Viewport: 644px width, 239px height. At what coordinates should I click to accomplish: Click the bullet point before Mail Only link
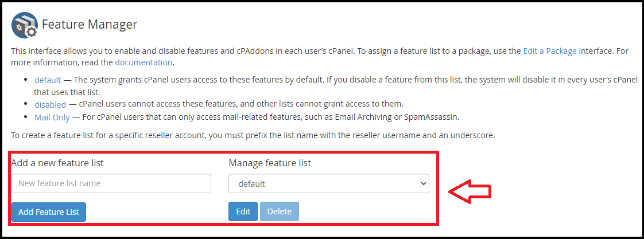[x=26, y=117]
